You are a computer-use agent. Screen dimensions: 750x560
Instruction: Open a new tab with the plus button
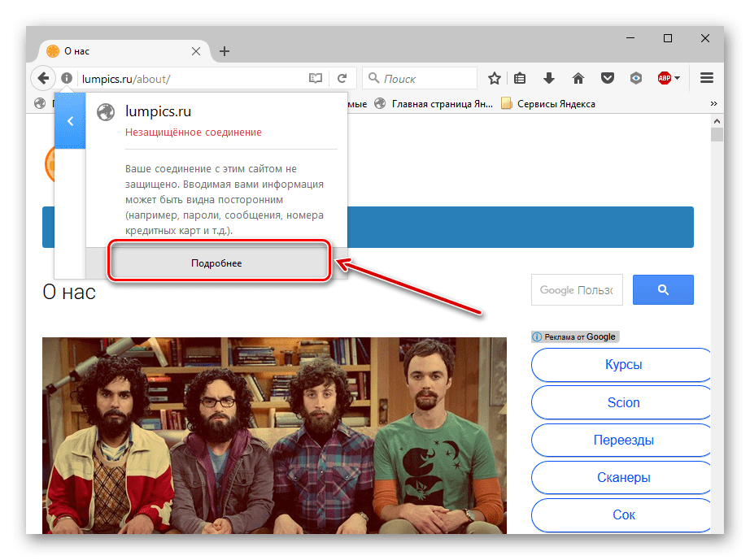[x=225, y=51]
